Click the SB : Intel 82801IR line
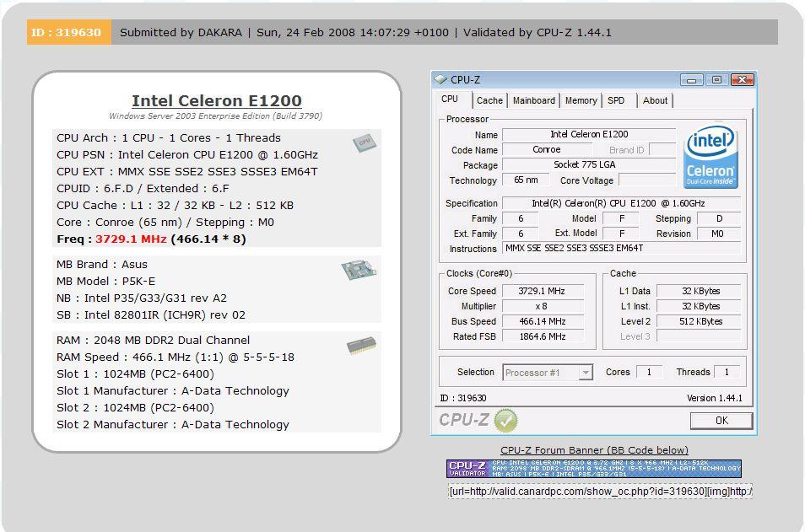Image resolution: width=805 pixels, height=532 pixels. (x=151, y=315)
